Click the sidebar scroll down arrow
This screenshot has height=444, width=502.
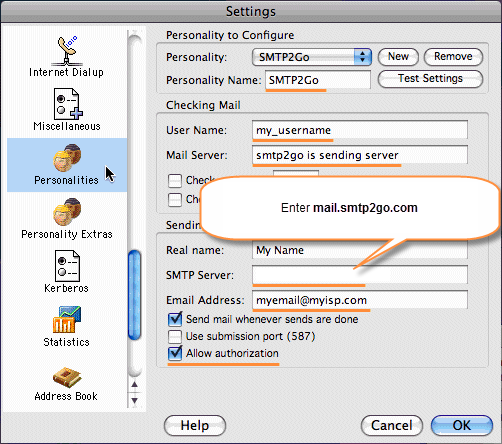[x=134, y=400]
